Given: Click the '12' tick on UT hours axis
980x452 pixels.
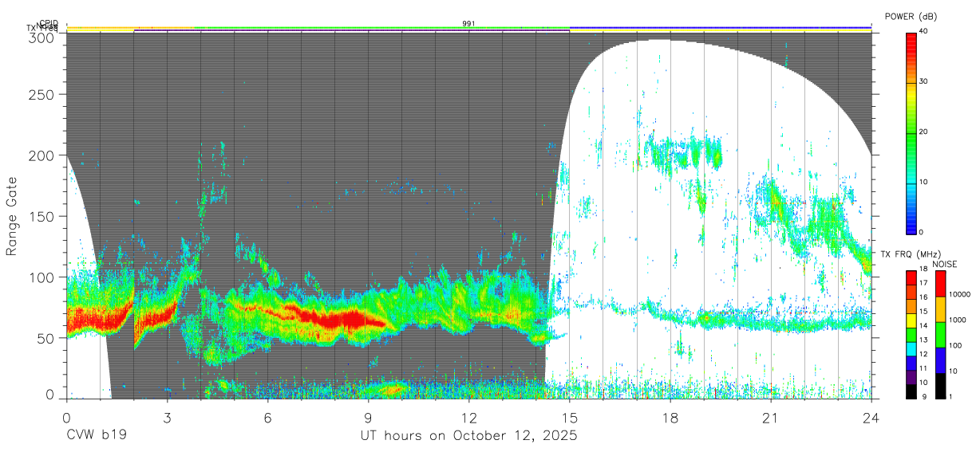Looking at the screenshot, I should click(469, 417).
